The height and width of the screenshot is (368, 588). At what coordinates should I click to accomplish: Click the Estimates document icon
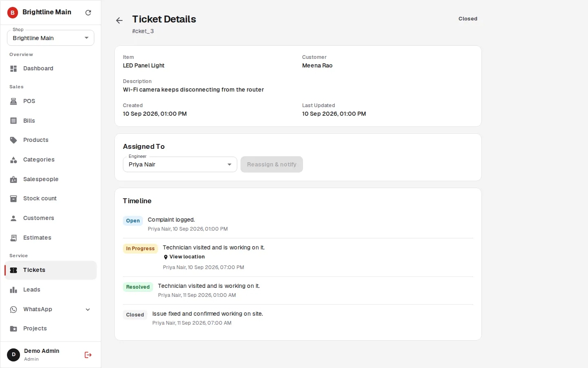[13, 238]
